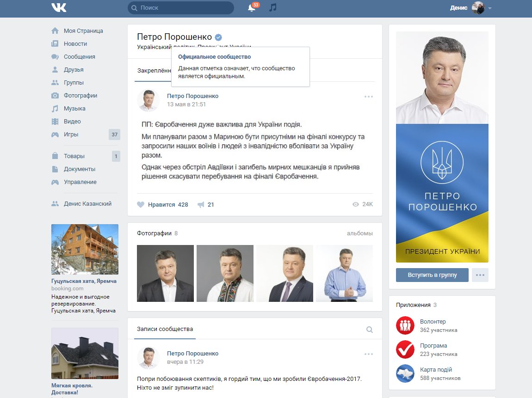Image resolution: width=532 pixels, height=398 pixels.
Task: Open Гуцульская хата, Яремча ad link
Action: pos(84,281)
